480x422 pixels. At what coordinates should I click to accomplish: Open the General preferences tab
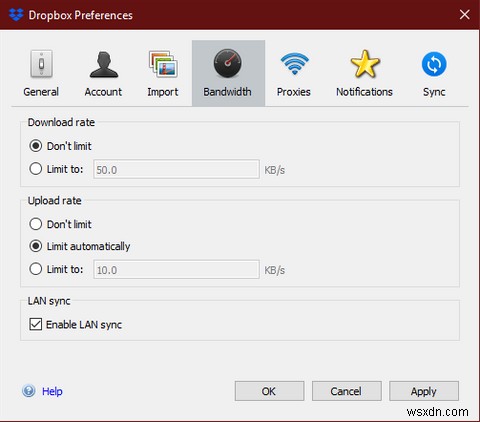pyautogui.click(x=41, y=73)
